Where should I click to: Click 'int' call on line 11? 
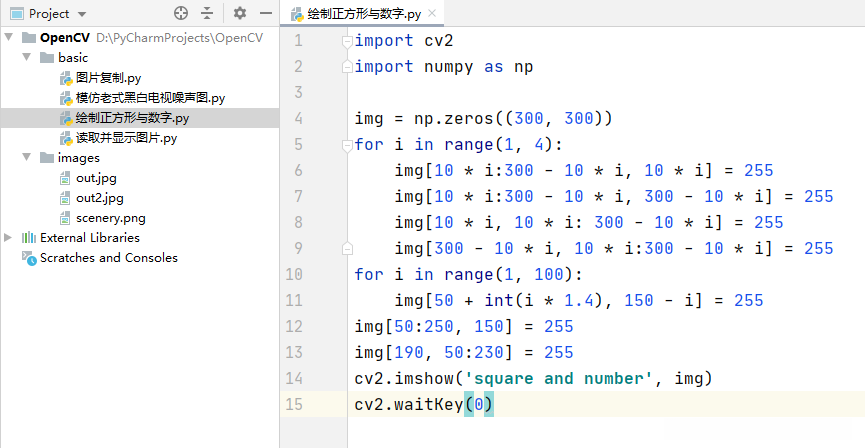[499, 301]
